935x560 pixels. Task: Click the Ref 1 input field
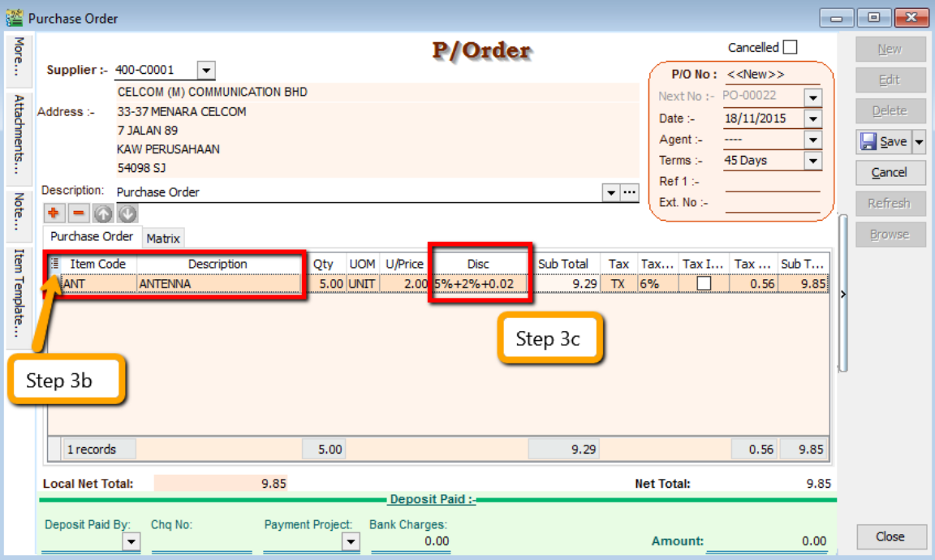[772, 182]
